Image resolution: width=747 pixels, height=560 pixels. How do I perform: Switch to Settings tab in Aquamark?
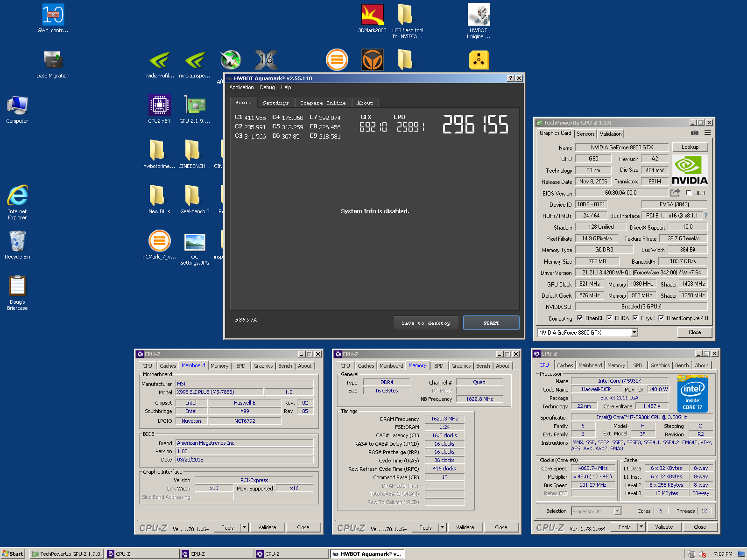coord(275,103)
